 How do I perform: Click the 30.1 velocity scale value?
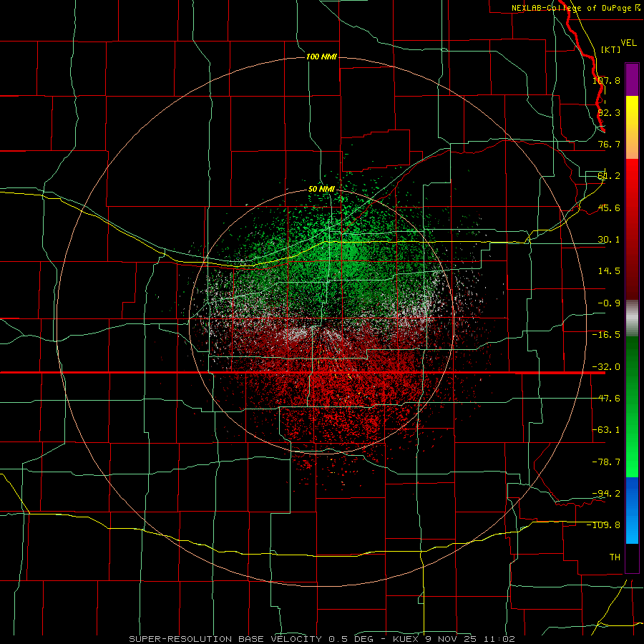[609, 240]
